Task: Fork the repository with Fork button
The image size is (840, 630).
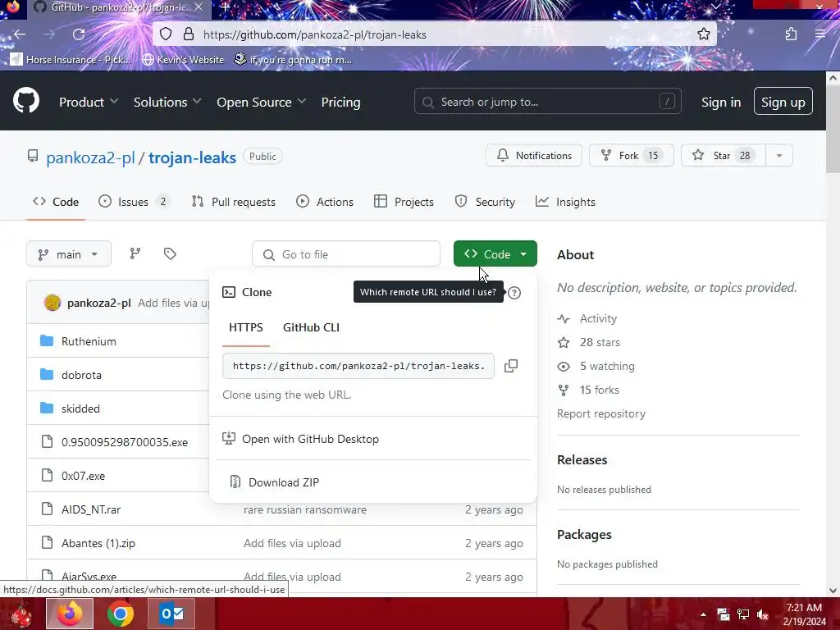Action: point(631,155)
